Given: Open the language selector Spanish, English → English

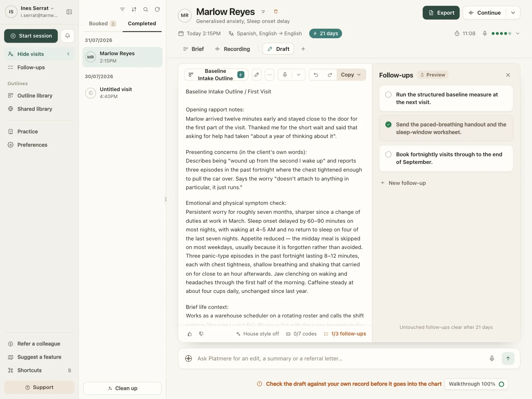Looking at the screenshot, I should pyautogui.click(x=265, y=34).
